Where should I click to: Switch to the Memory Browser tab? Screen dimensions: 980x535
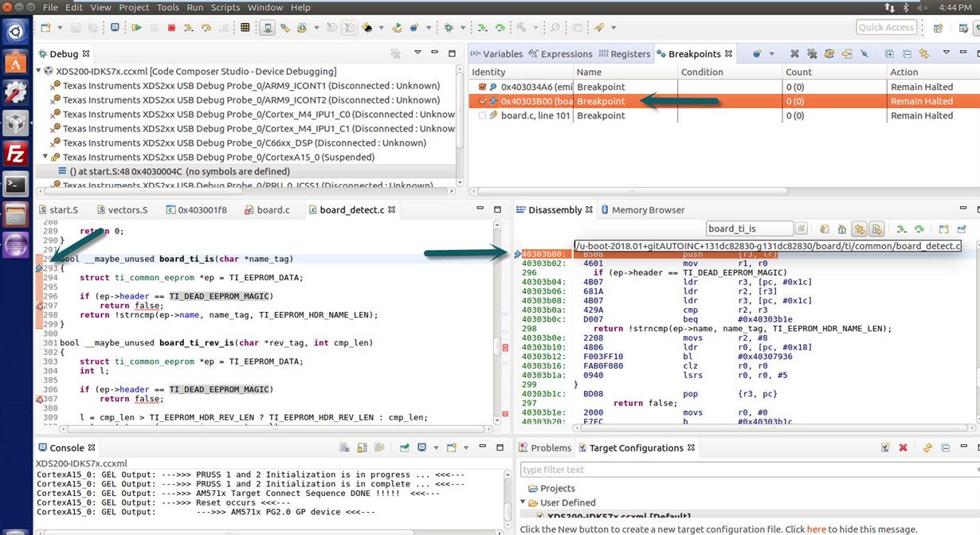click(641, 210)
